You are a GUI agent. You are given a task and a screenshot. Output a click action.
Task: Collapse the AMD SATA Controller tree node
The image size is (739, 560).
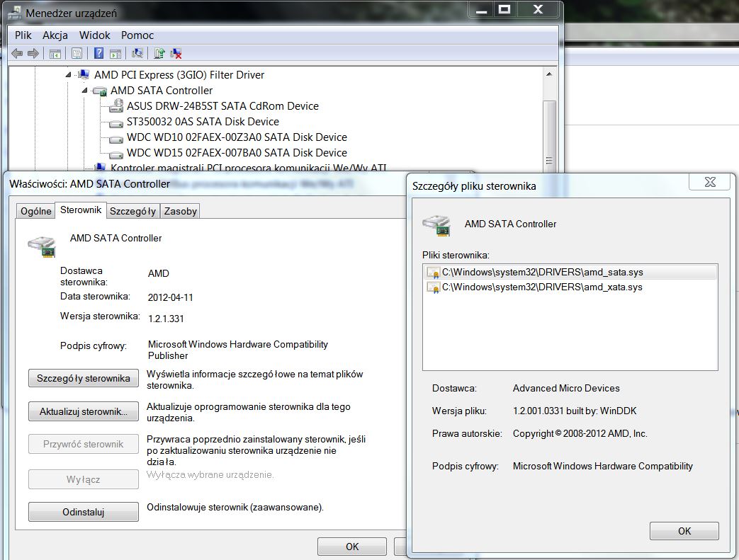pyautogui.click(x=84, y=91)
